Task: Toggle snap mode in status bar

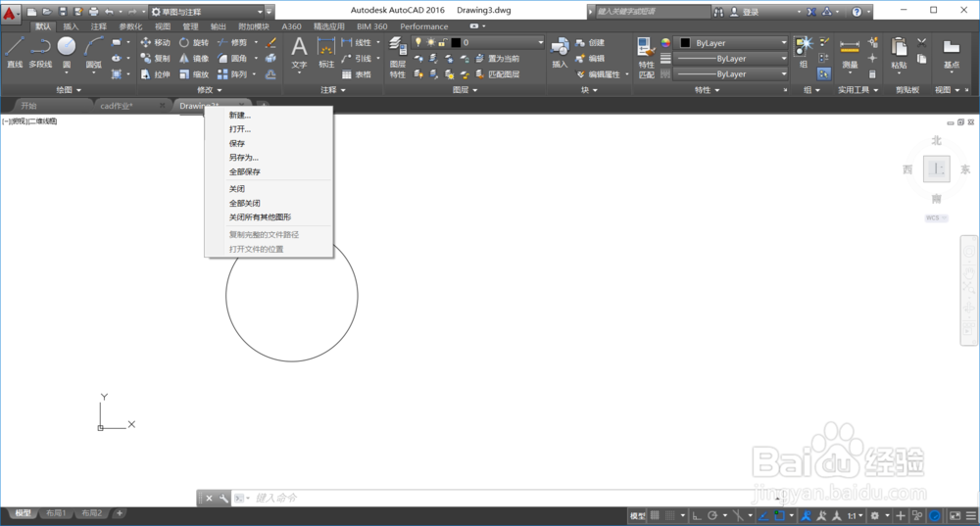Action: pos(669,515)
